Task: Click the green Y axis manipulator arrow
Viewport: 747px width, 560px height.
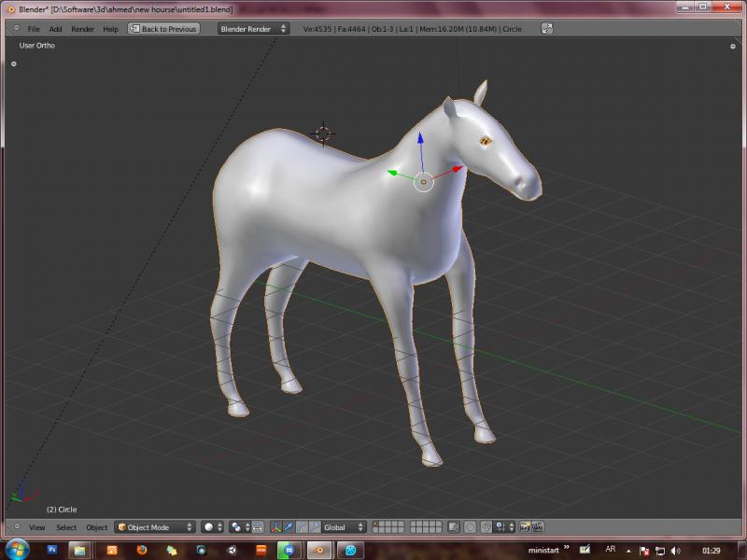Action: [392, 173]
